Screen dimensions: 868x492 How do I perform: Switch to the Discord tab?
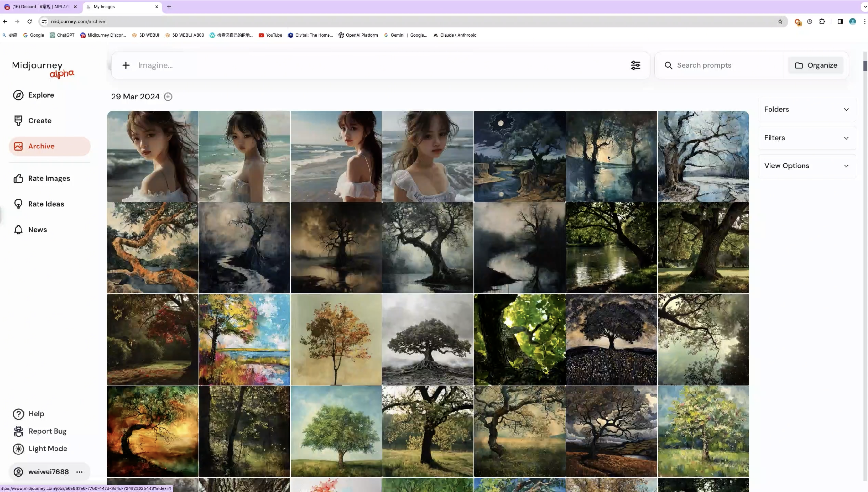coord(40,7)
